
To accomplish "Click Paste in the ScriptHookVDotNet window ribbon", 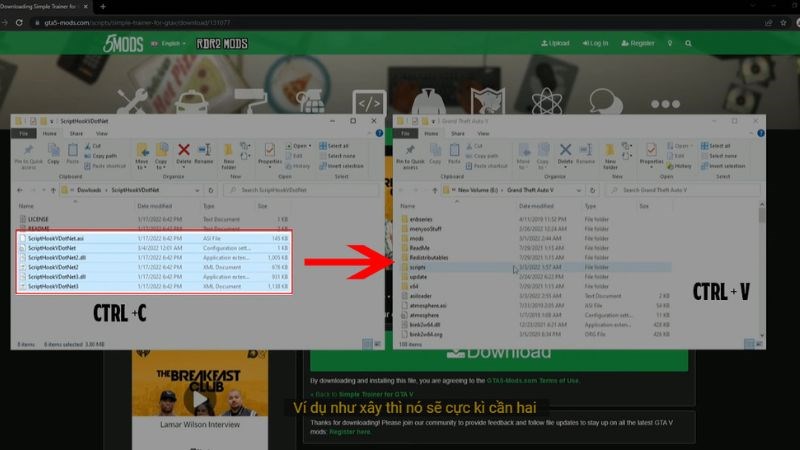I will [x=72, y=154].
